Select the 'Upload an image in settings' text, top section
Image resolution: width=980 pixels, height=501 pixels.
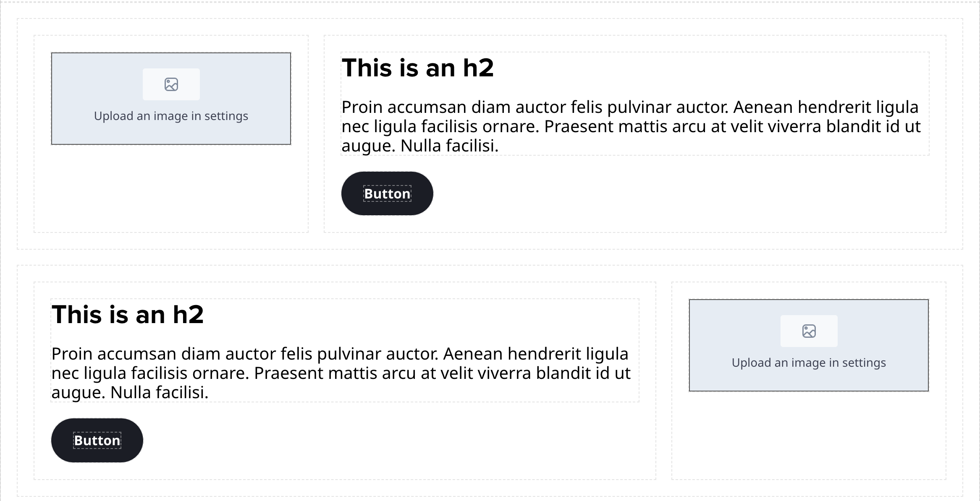click(171, 116)
